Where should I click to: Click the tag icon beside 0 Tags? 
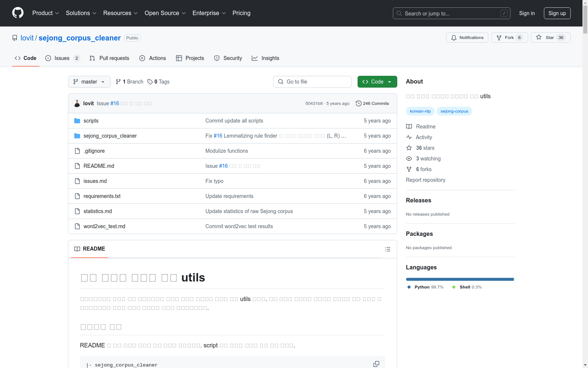pyautogui.click(x=150, y=82)
